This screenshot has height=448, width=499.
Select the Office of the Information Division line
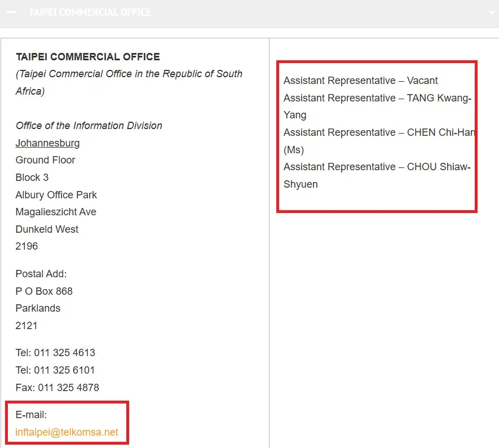coord(89,126)
